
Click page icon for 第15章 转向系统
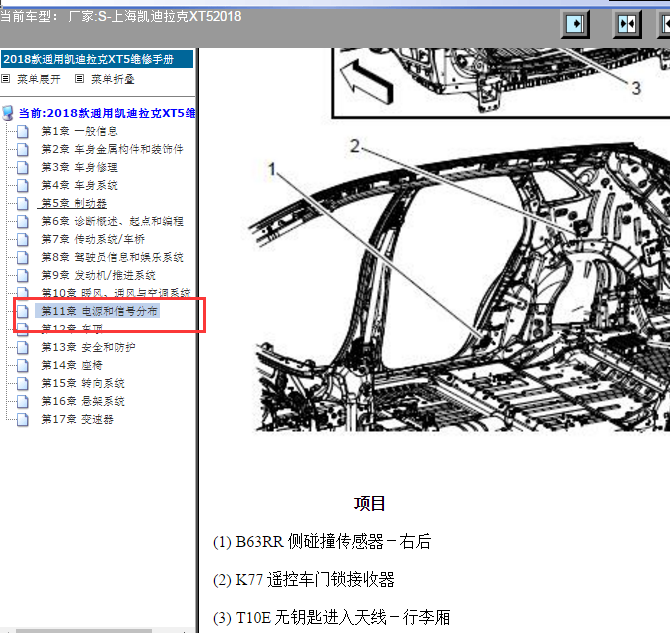[x=23, y=383]
